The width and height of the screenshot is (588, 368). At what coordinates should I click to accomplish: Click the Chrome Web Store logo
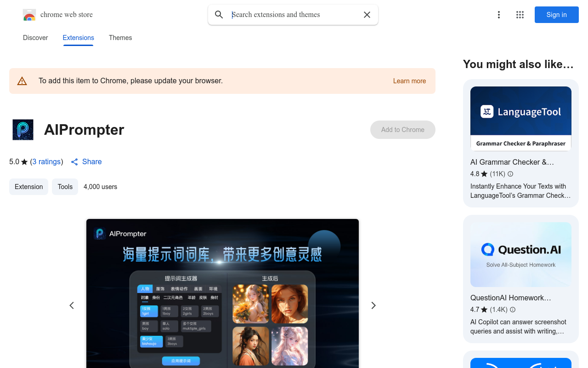click(29, 15)
